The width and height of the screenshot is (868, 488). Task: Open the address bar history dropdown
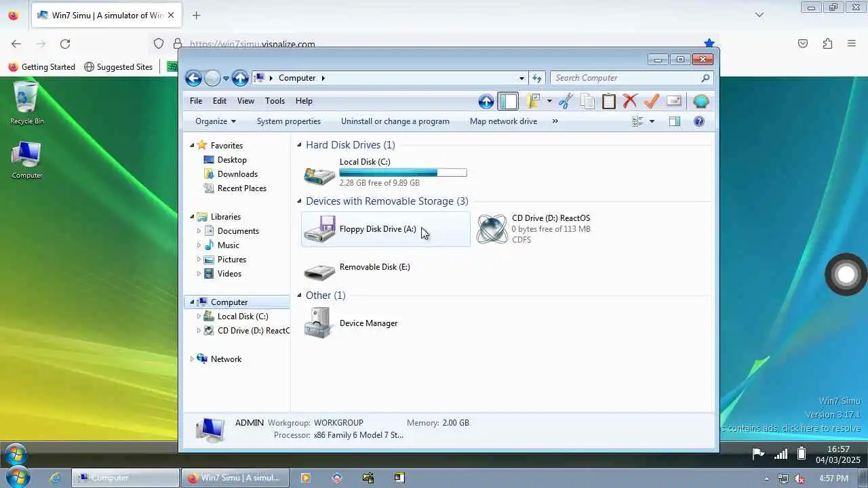click(521, 78)
